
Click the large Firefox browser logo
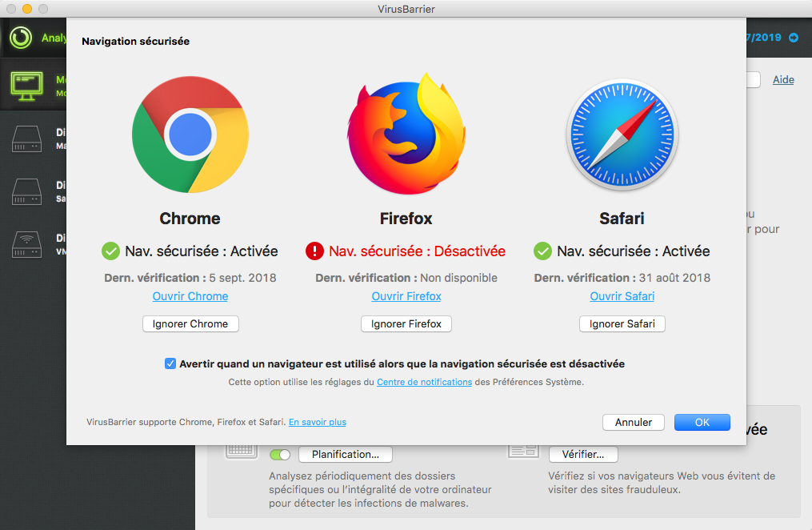click(x=406, y=134)
